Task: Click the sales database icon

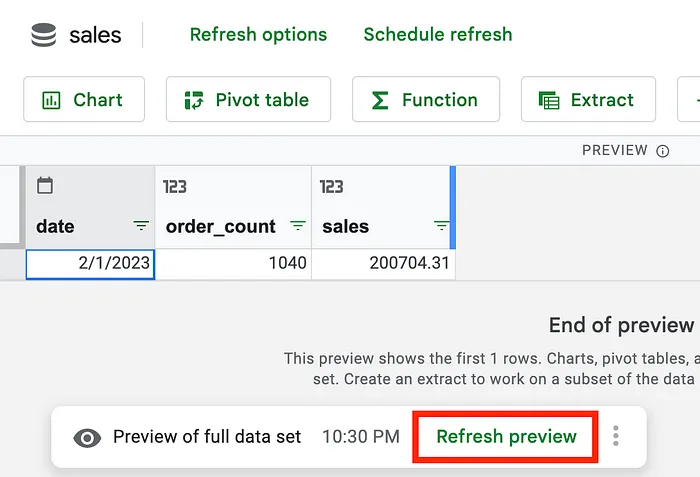Action: [44, 35]
